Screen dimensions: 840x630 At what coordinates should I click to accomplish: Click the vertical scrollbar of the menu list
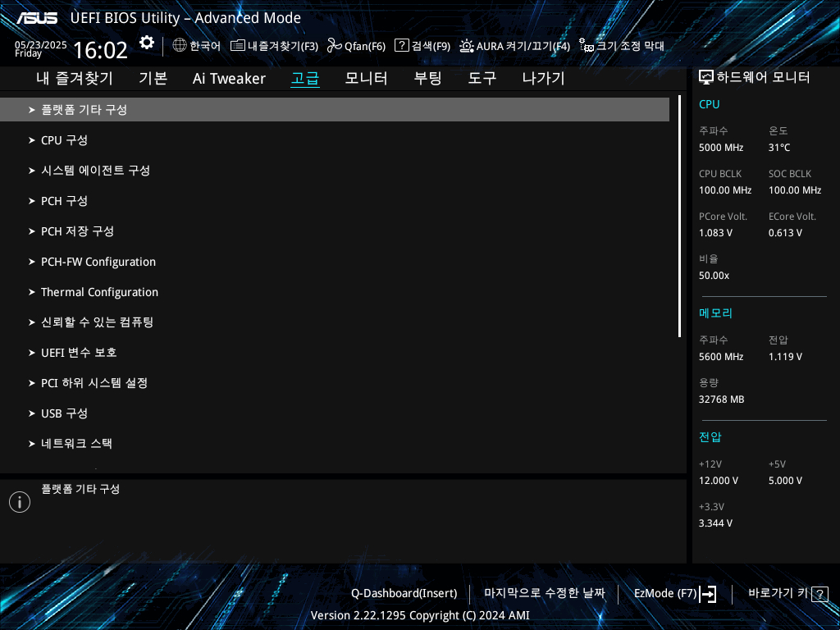679,217
